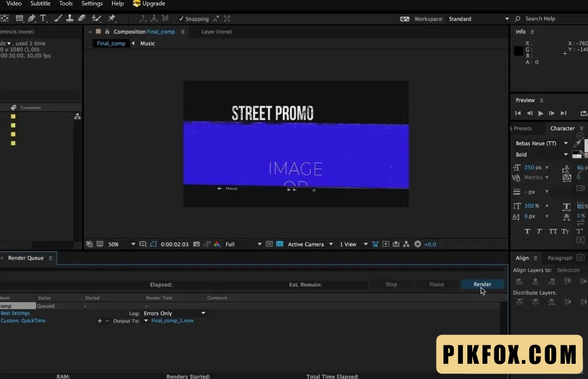Image resolution: width=588 pixels, height=379 pixels.
Task: Open the Subtitle menu
Action: 40,3
